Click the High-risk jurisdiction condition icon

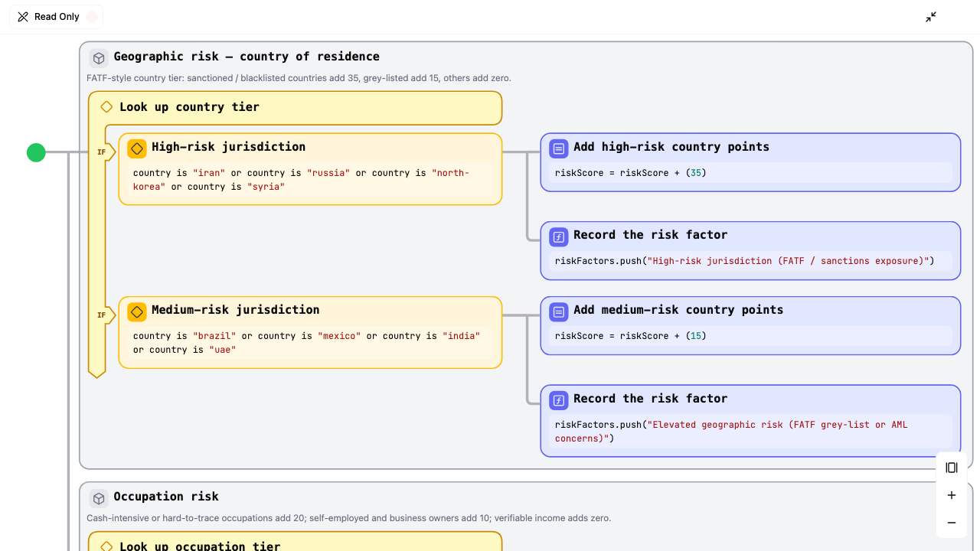click(x=137, y=148)
